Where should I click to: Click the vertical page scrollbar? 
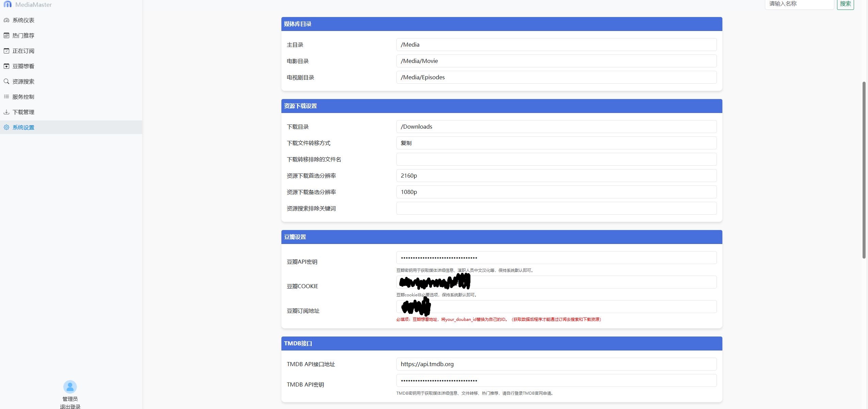(864, 170)
